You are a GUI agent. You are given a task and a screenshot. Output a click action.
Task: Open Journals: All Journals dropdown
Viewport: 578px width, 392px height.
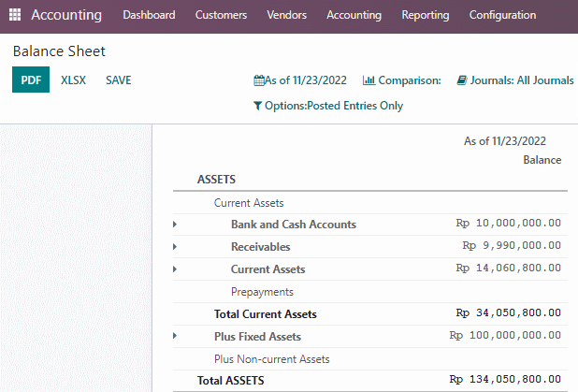[515, 80]
